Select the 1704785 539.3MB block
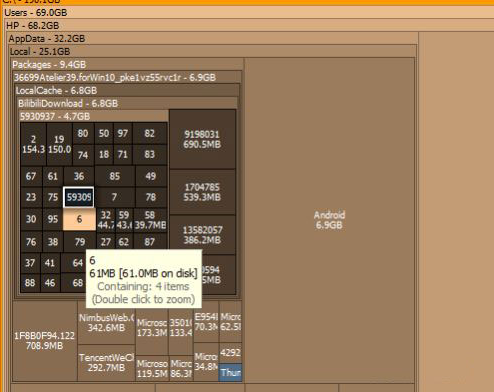Image resolution: width=494 pixels, height=392 pixels. point(202,192)
